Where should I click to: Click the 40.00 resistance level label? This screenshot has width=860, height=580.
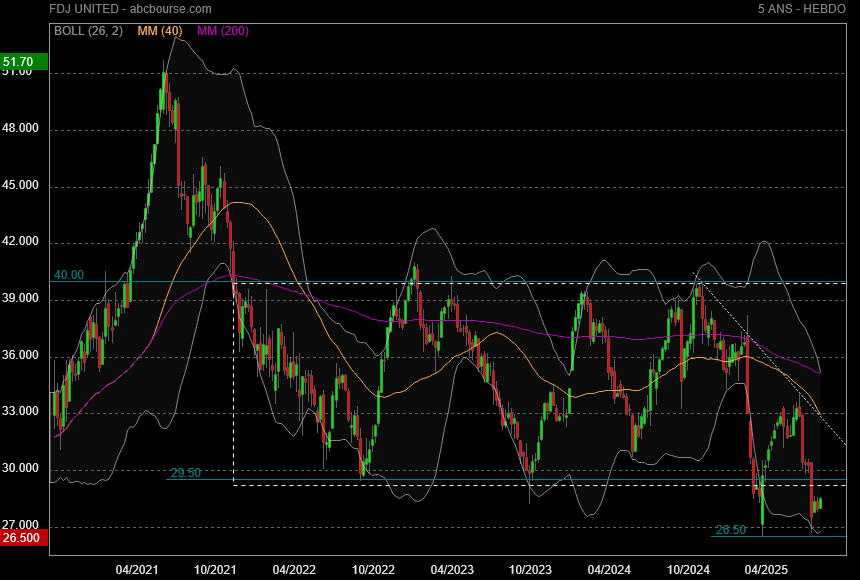[x=69, y=275]
